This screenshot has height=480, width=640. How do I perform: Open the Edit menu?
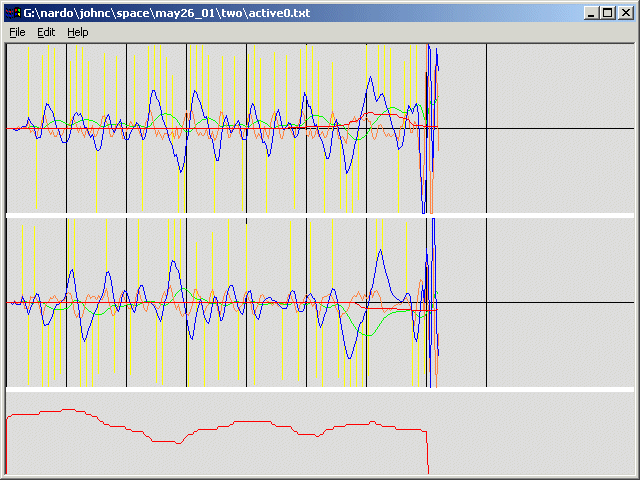46,32
